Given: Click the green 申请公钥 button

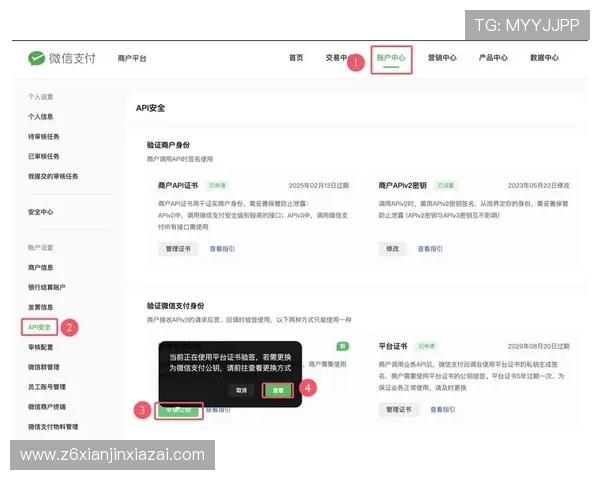Looking at the screenshot, I should [179, 410].
